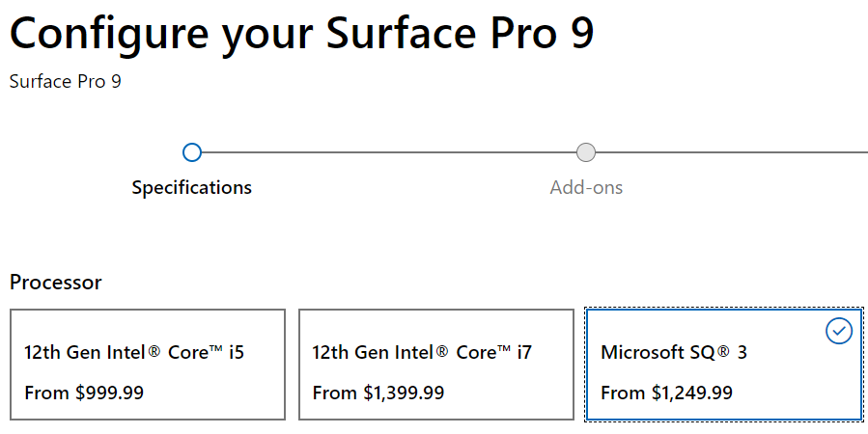The width and height of the screenshot is (868, 434).
Task: Select the 12th Gen Intel Core i5 processor card
Action: point(148,365)
